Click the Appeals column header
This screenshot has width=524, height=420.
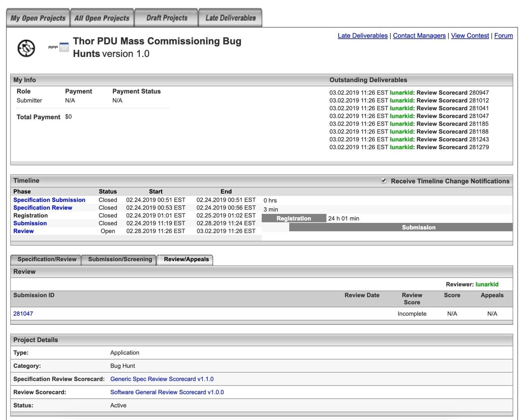tap(492, 295)
